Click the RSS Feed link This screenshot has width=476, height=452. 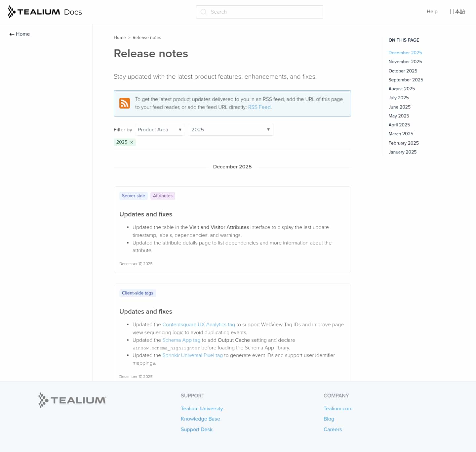click(x=259, y=107)
